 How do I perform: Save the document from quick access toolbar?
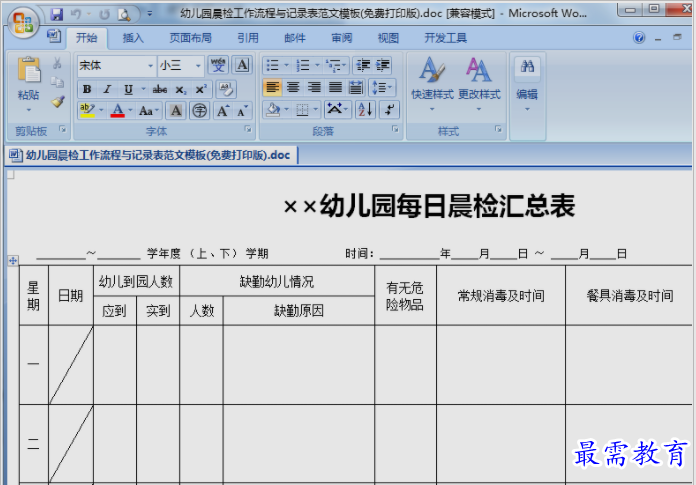pyautogui.click(x=57, y=14)
